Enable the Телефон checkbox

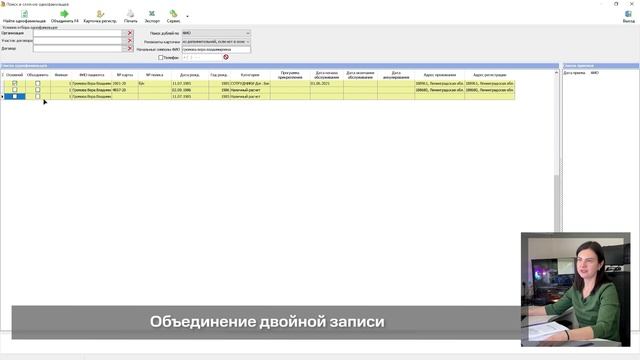click(x=160, y=58)
